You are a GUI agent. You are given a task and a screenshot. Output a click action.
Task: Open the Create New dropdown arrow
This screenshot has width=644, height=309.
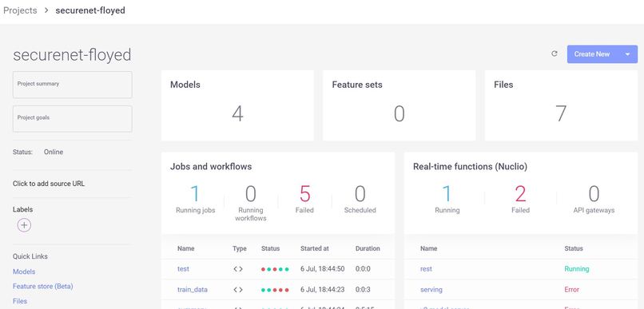point(627,54)
